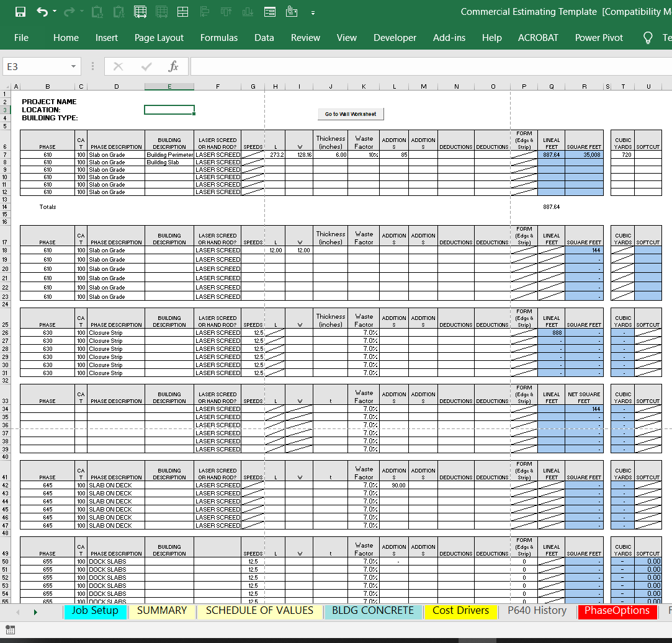Viewport: 672px width, 643px height.
Task: Click the Redo arrow icon
Action: coord(69,12)
